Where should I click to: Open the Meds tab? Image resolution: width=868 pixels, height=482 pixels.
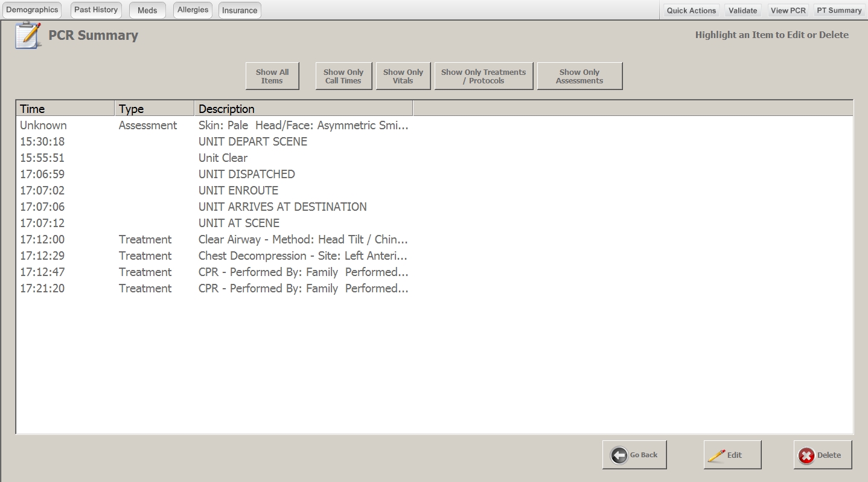[147, 10]
